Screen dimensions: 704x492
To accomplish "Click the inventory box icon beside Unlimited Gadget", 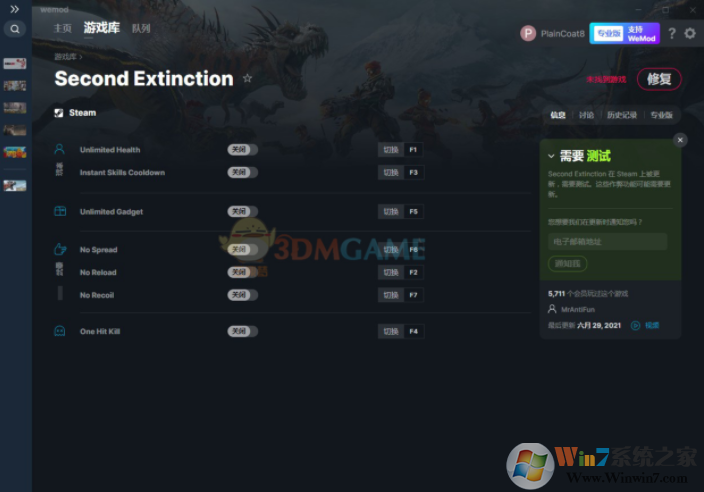I will [x=60, y=211].
